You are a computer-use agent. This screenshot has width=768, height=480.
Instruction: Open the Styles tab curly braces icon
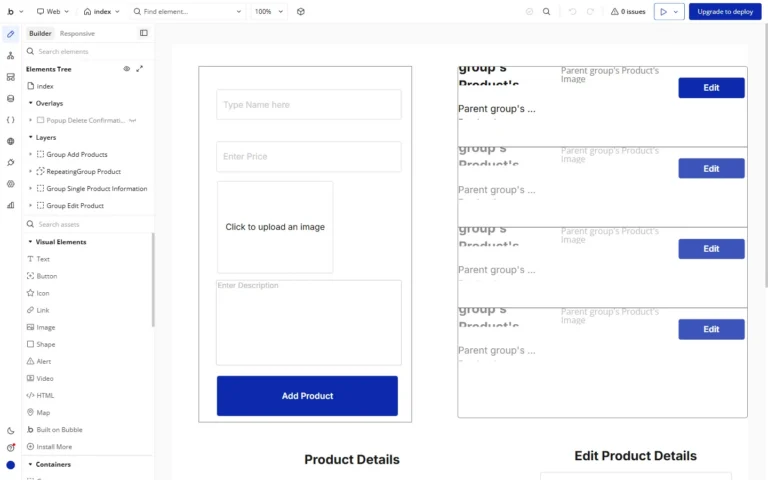tap(10, 120)
